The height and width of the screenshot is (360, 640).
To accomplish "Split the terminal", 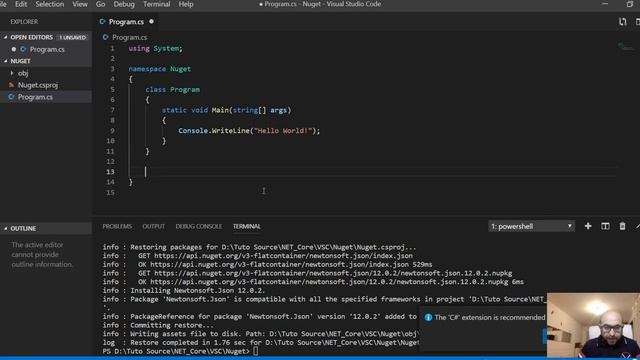I will click(x=605, y=226).
